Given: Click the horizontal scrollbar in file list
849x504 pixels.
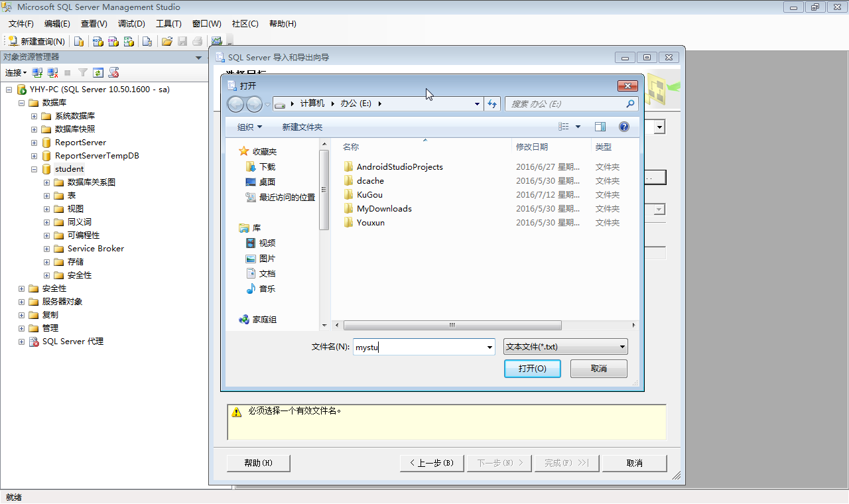Looking at the screenshot, I should click(452, 326).
